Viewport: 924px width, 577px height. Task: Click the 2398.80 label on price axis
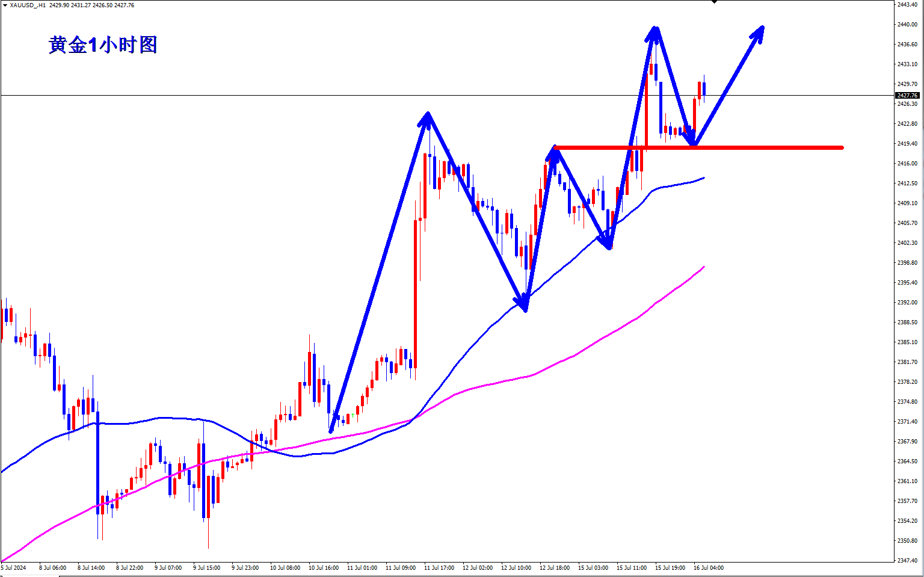pyautogui.click(x=907, y=262)
